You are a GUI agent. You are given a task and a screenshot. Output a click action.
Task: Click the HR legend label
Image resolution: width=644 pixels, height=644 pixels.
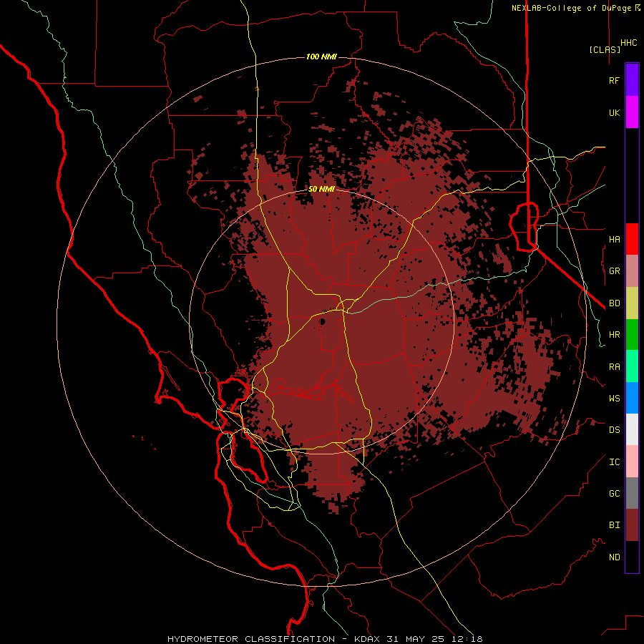(614, 335)
